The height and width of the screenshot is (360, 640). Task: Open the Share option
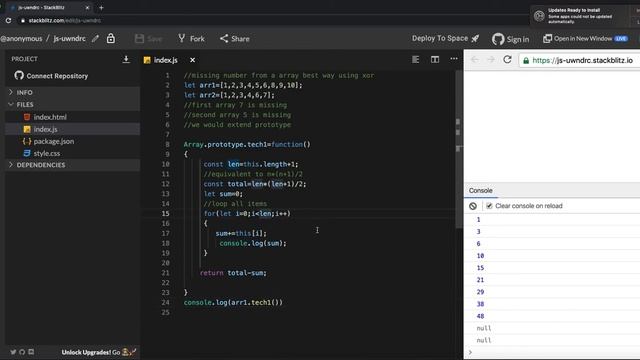point(235,39)
